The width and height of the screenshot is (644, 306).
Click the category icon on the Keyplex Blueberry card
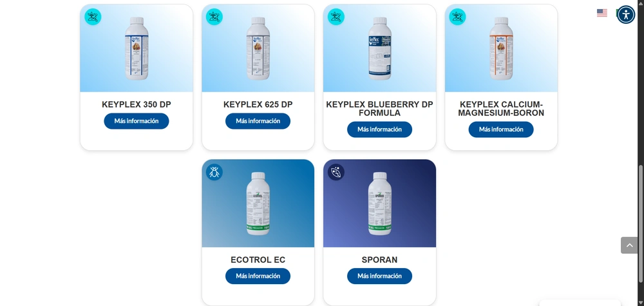point(336,17)
